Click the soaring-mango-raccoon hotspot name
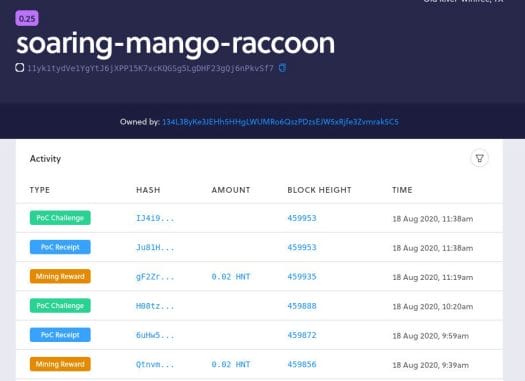Viewport: 525px width, 381px height. (x=175, y=44)
